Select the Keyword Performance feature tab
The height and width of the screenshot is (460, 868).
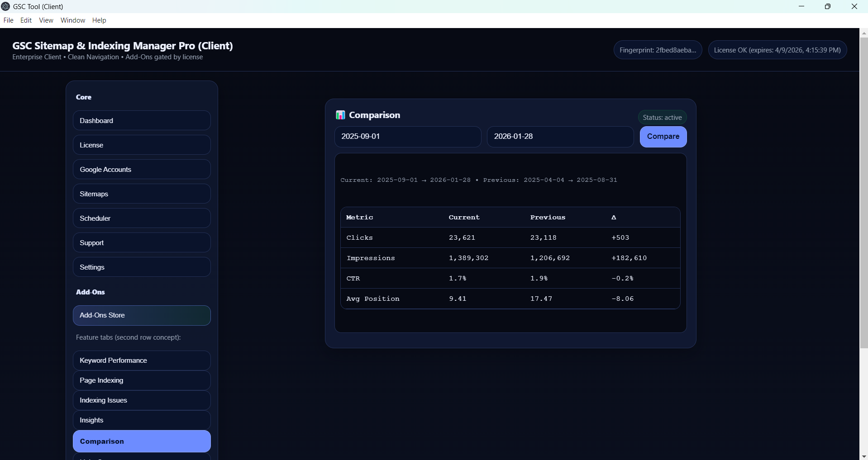coord(142,360)
